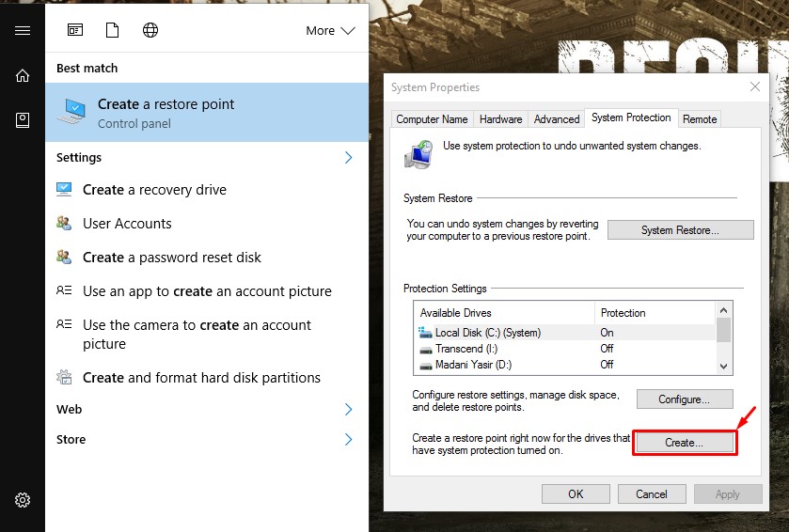Click Cancel in System Properties
The image size is (789, 532).
[652, 494]
